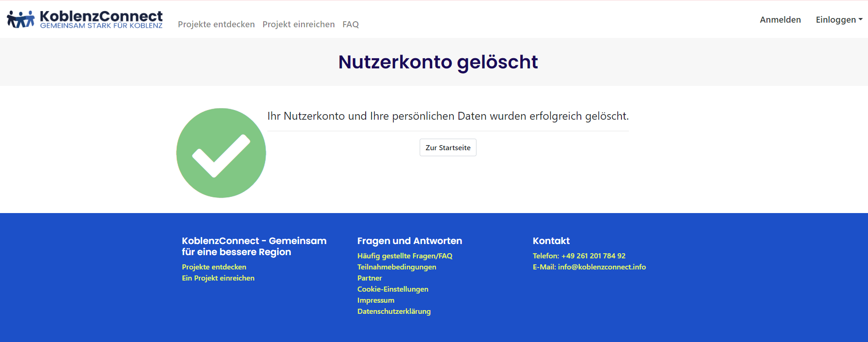Click the Nutzerkonto gelöscht heading
Viewport: 868px width, 342px height.
[x=438, y=62]
